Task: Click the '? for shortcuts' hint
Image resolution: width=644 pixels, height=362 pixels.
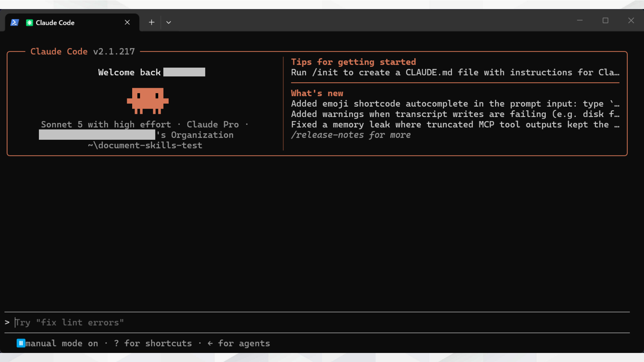Action: click(153, 344)
